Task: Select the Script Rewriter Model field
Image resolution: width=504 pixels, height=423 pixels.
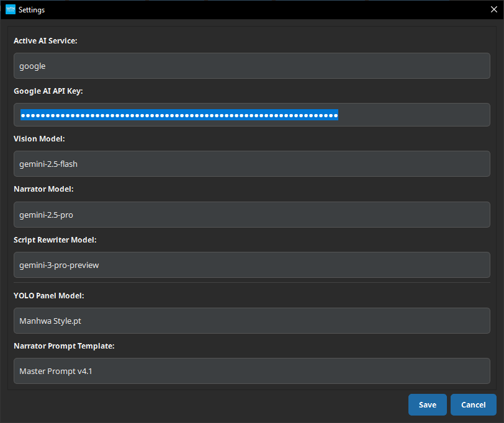Action: tap(251, 265)
